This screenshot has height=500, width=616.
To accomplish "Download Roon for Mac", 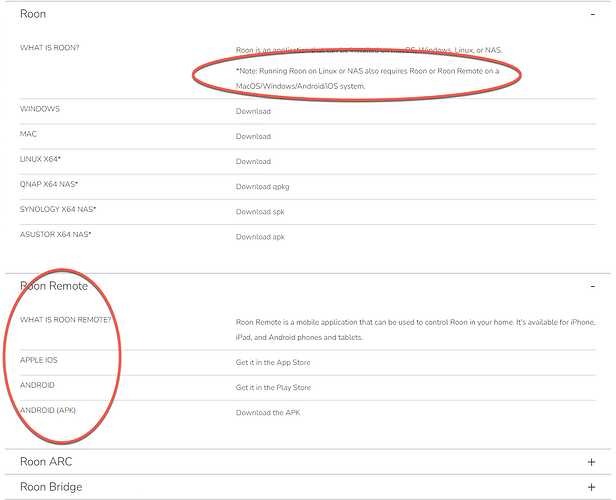I will tap(253, 136).
